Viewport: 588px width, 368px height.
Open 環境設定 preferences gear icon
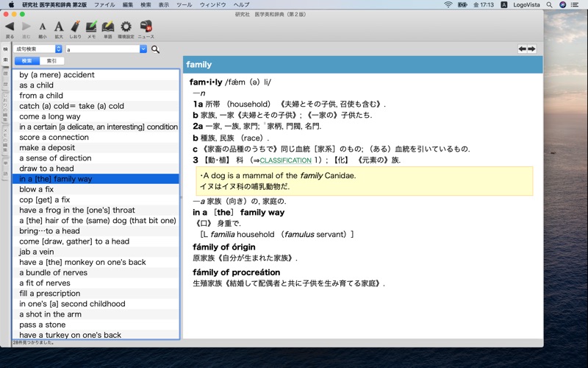[126, 26]
